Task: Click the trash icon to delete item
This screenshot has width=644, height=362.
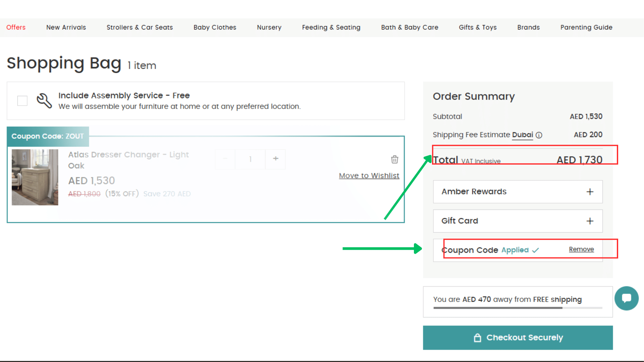Action: pyautogui.click(x=394, y=159)
